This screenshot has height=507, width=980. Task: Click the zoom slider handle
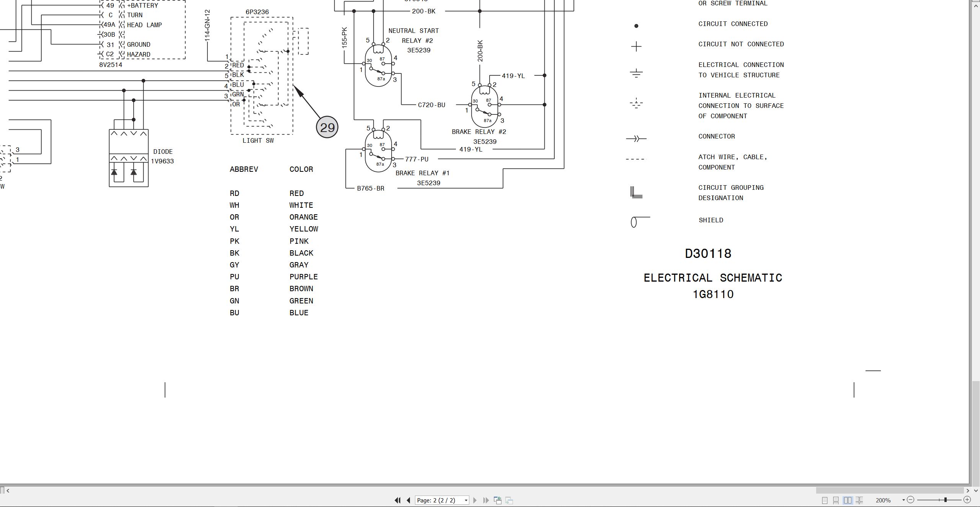pyautogui.click(x=946, y=500)
